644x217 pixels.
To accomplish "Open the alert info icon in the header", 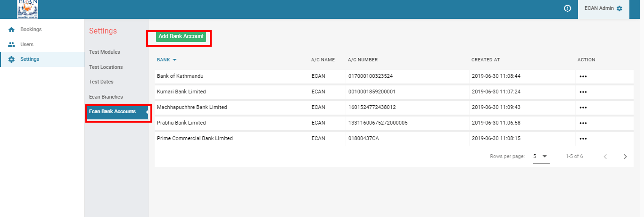I will (568, 8).
